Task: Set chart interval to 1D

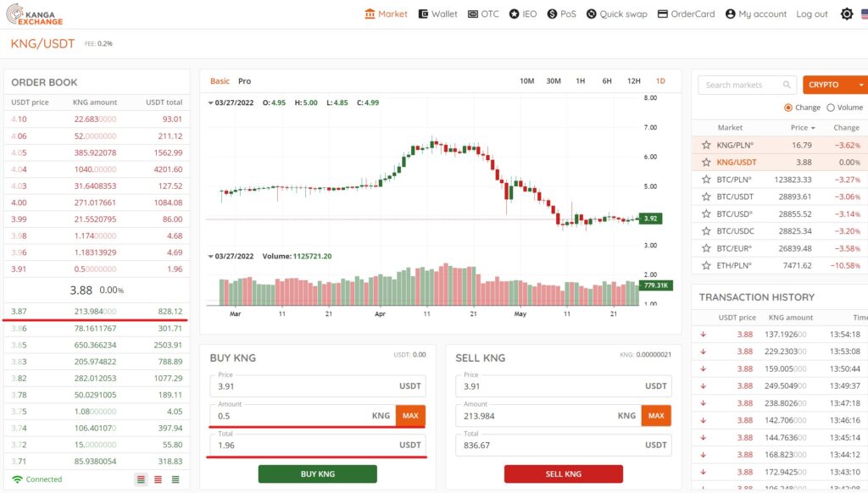Action: (x=660, y=80)
